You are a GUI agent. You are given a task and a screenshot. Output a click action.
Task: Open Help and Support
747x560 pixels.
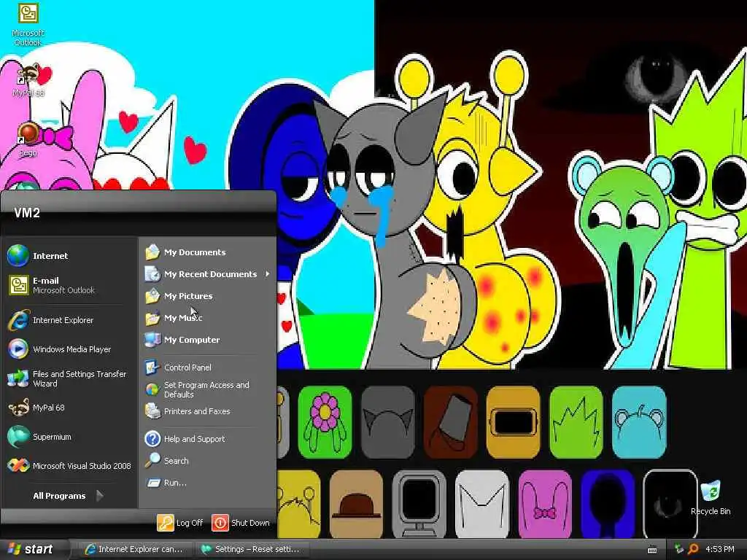click(208, 438)
